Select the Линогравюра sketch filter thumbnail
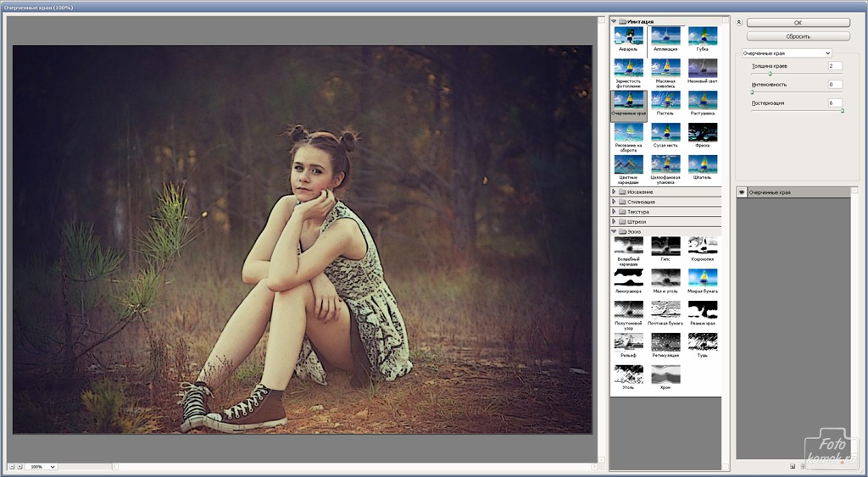The width and height of the screenshot is (868, 477). (x=628, y=278)
